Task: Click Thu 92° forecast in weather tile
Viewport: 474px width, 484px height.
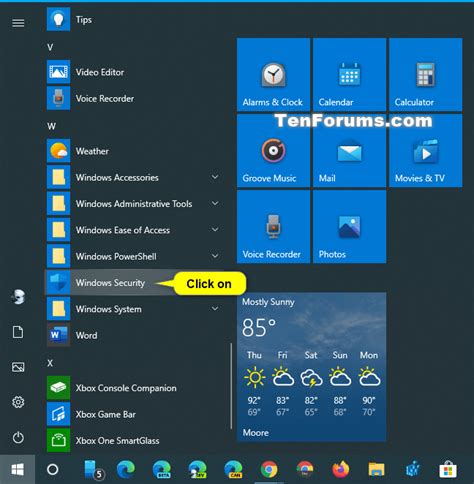Action: click(254, 383)
